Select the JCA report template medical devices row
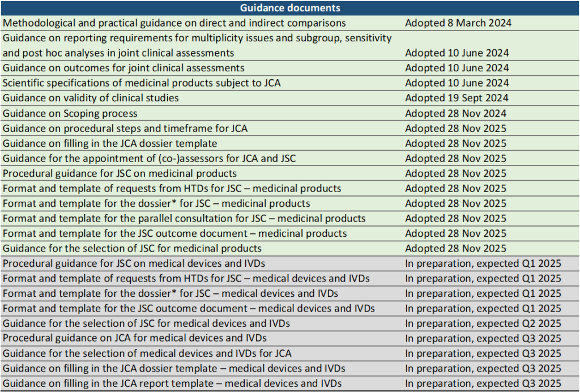The image size is (580, 392). [x=172, y=384]
